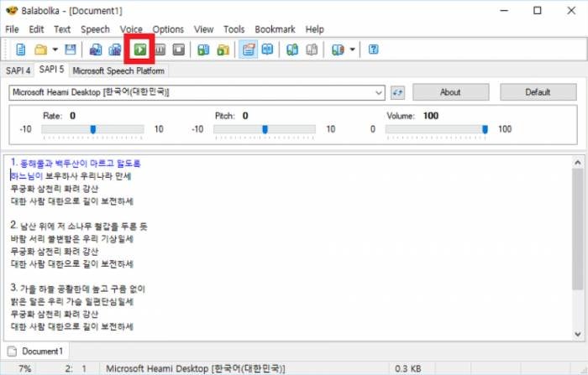Click the vertical scrollbar thumb
Image resolution: width=588 pixels, height=375 pixels.
(x=578, y=229)
